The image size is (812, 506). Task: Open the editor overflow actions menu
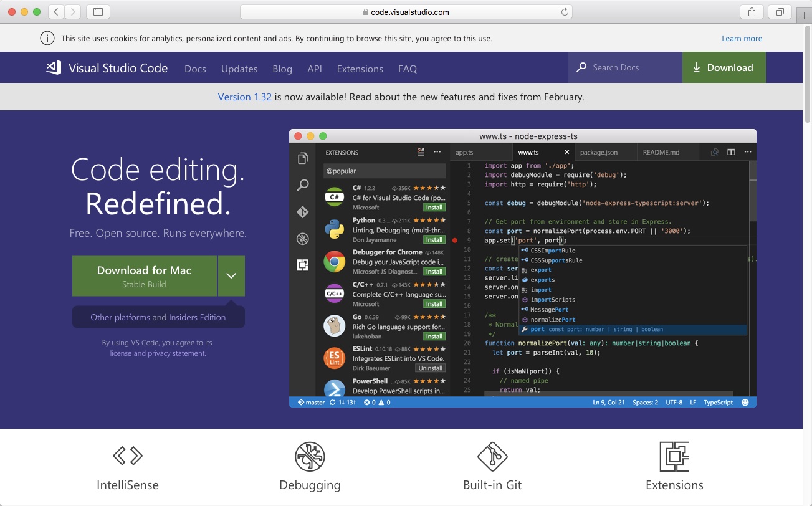(x=747, y=151)
